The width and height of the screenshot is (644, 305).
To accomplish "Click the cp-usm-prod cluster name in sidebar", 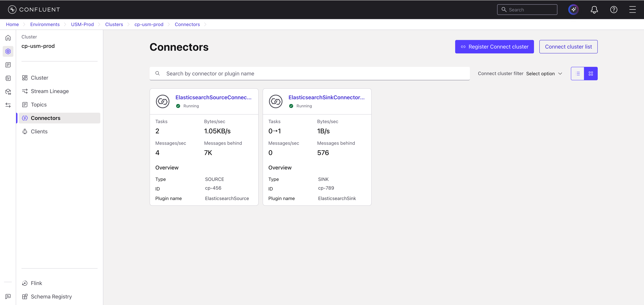I will [38, 46].
